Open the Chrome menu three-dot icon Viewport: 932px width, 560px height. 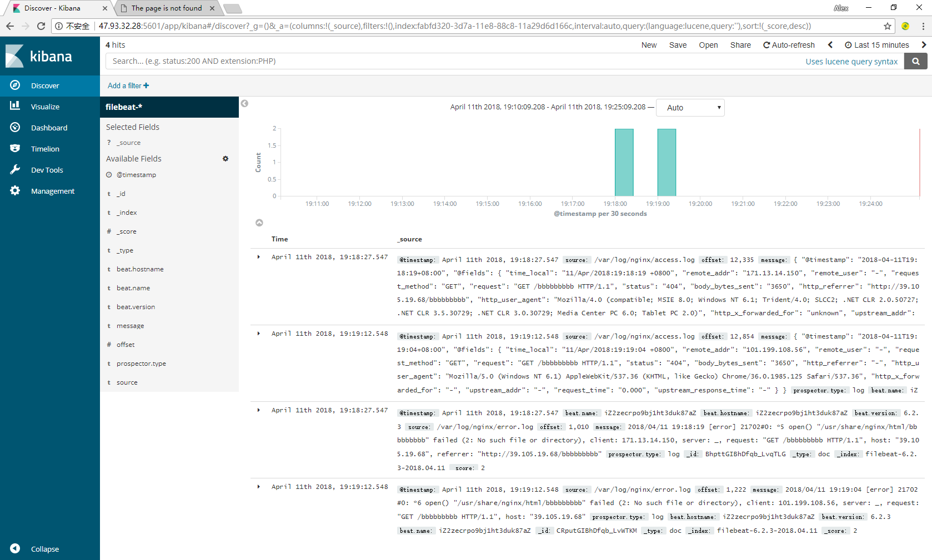point(923,26)
